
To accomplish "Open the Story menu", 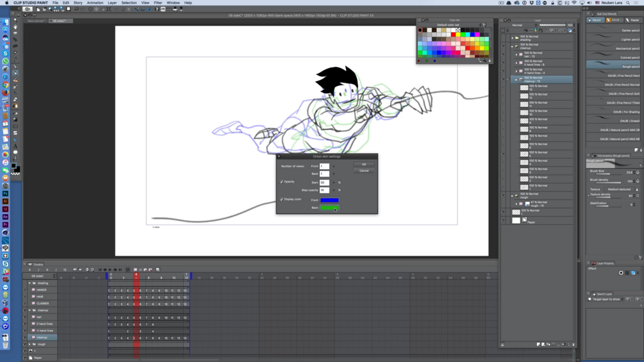I will pyautogui.click(x=78, y=3).
